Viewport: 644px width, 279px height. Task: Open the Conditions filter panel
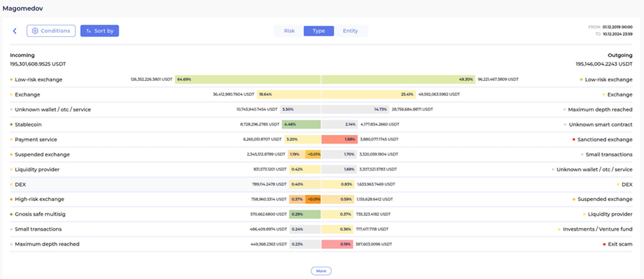coord(51,31)
